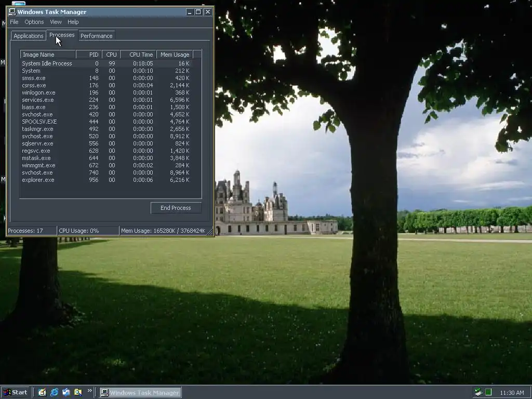Sort by Image Name column header

coord(48,54)
